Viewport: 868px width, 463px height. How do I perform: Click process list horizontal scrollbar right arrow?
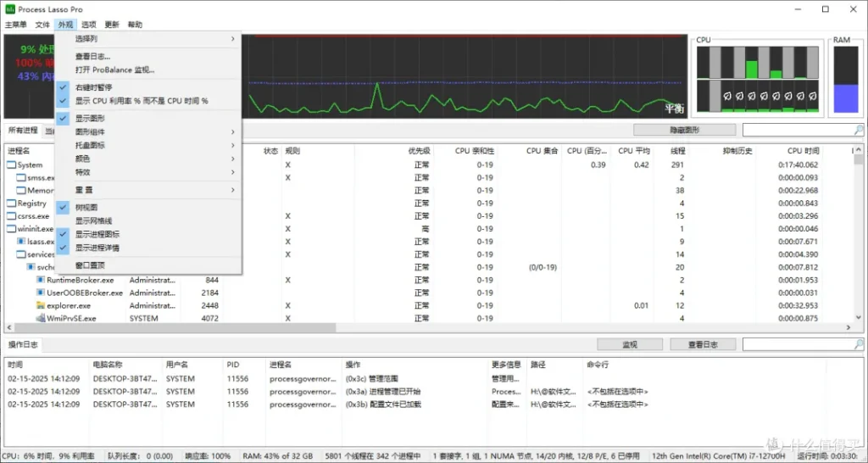(x=848, y=327)
